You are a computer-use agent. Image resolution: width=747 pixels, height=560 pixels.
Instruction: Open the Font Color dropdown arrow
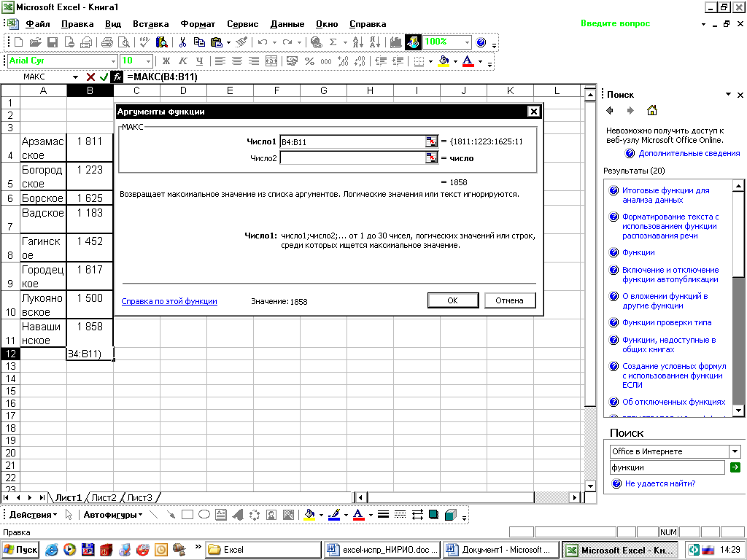[480, 61]
